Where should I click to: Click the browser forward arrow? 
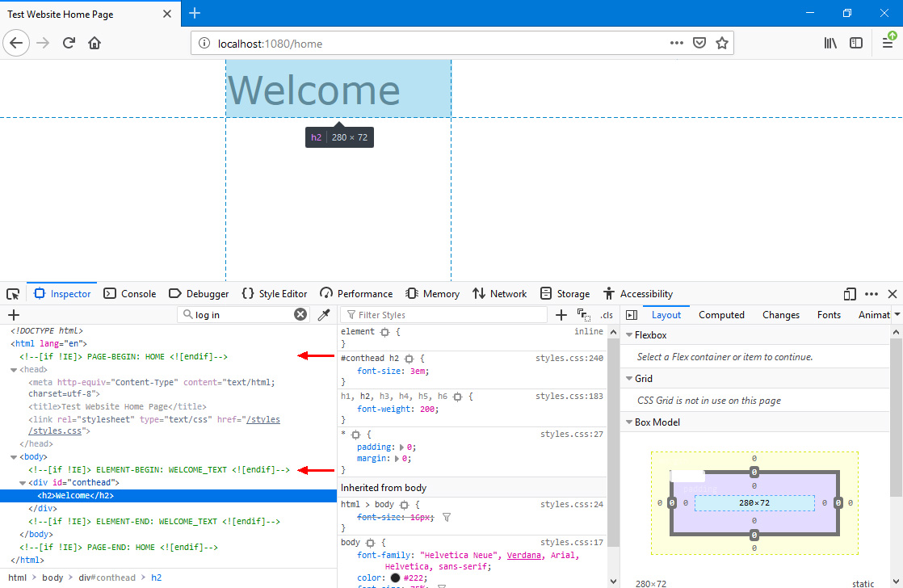pyautogui.click(x=43, y=43)
